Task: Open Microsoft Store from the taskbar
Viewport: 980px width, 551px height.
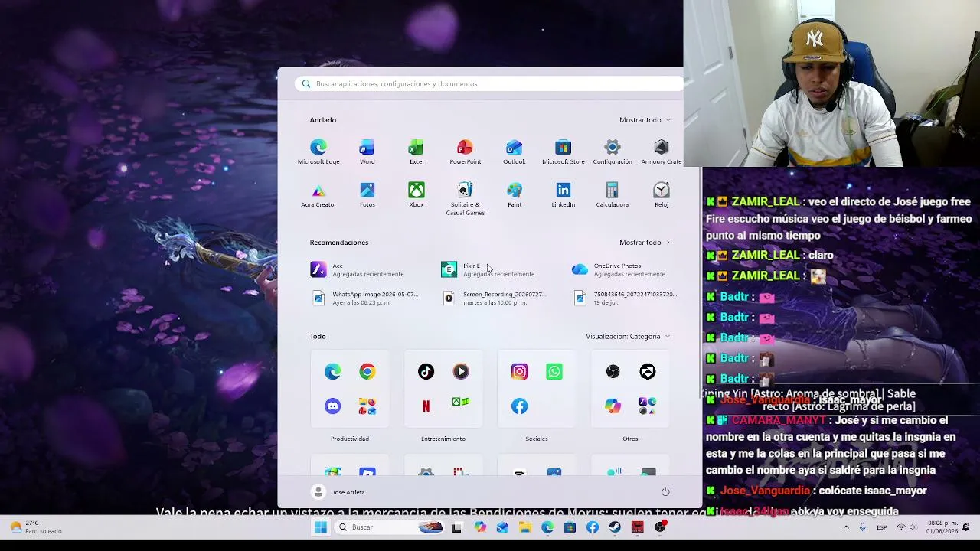Action: pyautogui.click(x=570, y=527)
